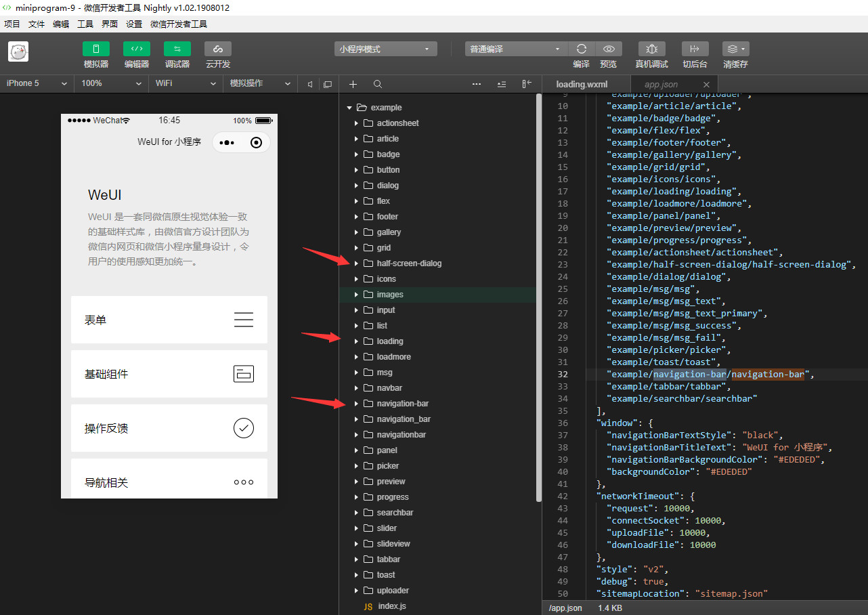The height and width of the screenshot is (615, 868).
Task: Click the switch to background icon
Action: pyautogui.click(x=695, y=49)
